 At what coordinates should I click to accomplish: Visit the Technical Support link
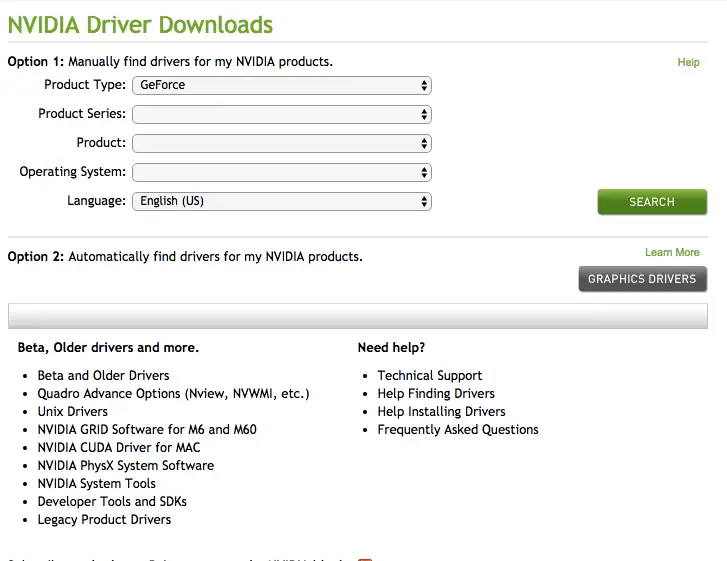point(429,375)
